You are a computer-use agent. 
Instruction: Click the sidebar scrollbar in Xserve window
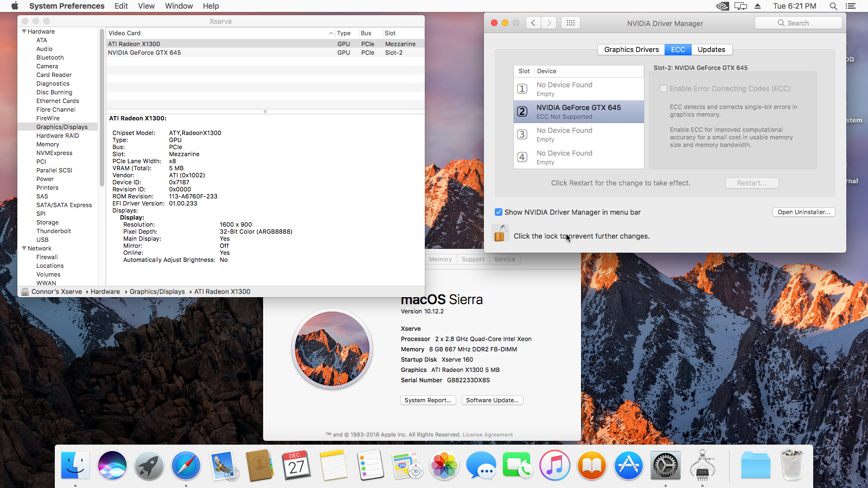[x=102, y=107]
